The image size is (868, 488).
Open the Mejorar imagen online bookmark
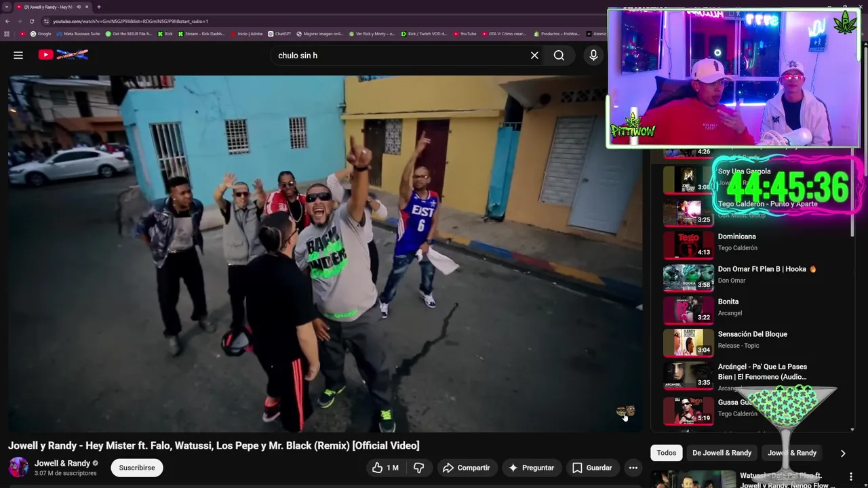(x=320, y=34)
